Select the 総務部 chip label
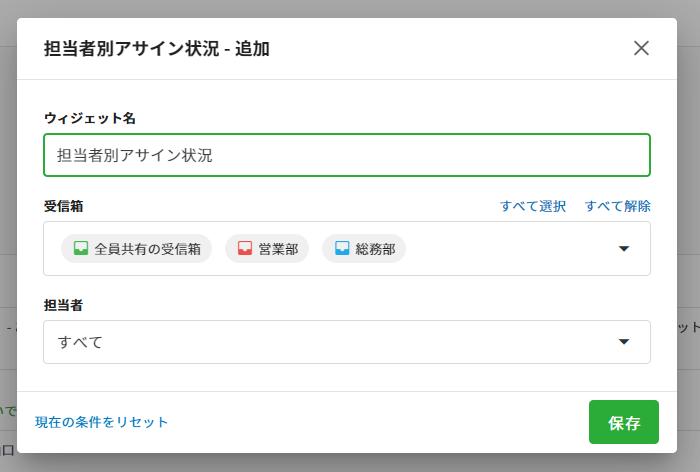The image size is (700, 472). (375, 249)
